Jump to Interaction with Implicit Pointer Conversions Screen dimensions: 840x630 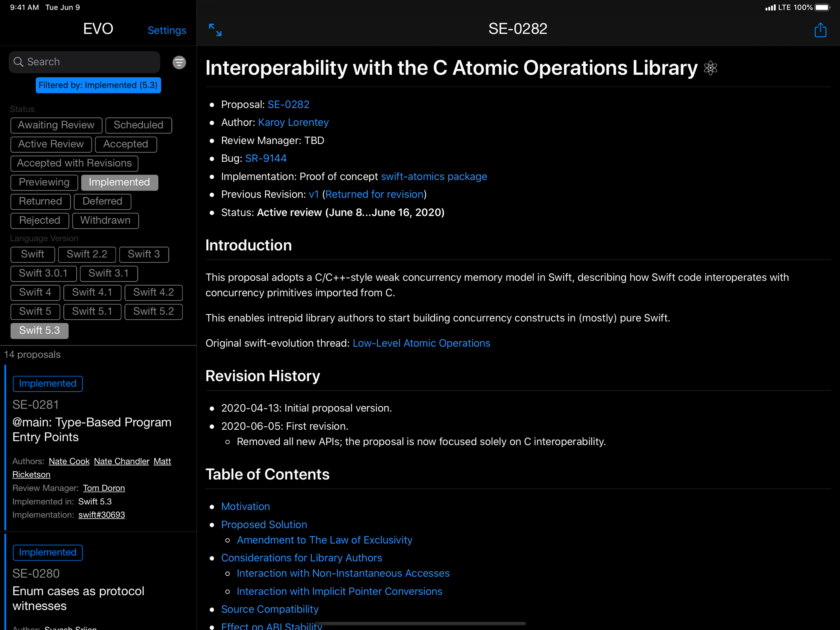(339, 591)
